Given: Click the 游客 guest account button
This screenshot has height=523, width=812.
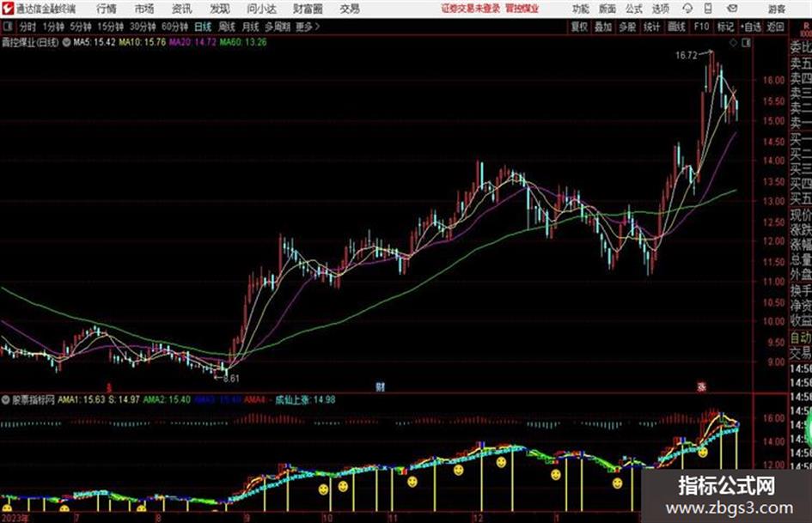Looking at the screenshot, I should click(x=776, y=9).
